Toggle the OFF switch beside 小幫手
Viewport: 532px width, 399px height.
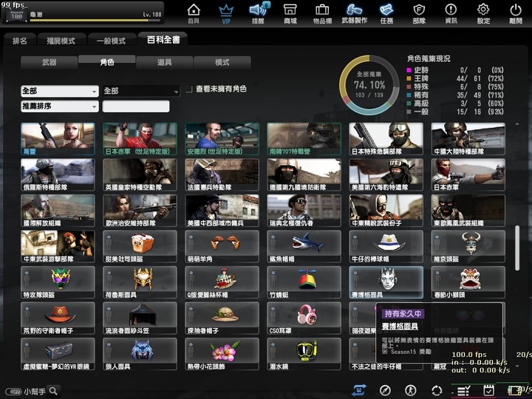pos(13,392)
